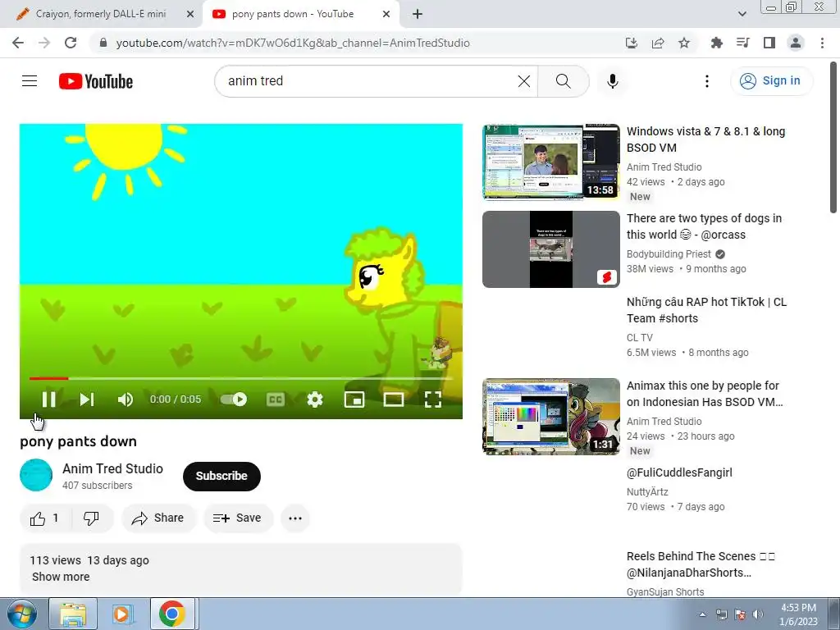Screen dimensions: 840x630
Task: Open Chrome profile avatar icon
Action: pos(796,43)
